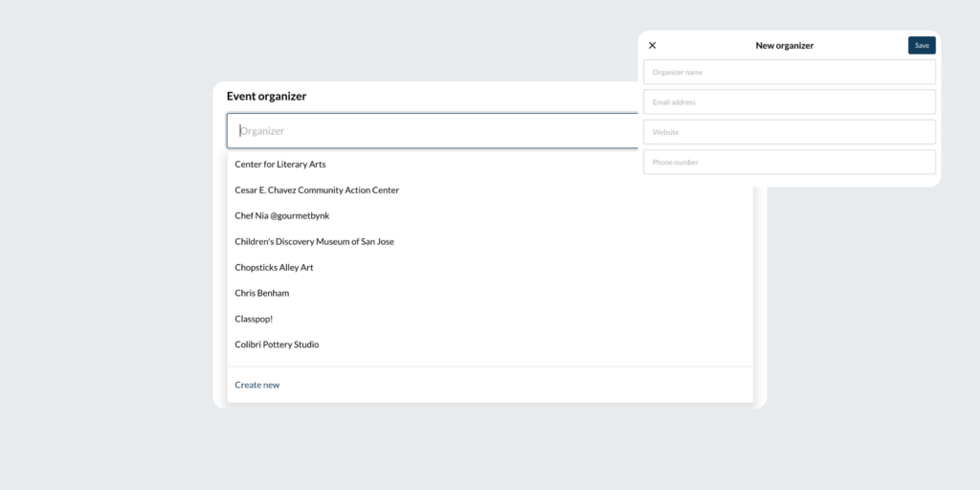Focus the Organizer search combo box
This screenshot has width=980, height=490.
pyautogui.click(x=431, y=131)
